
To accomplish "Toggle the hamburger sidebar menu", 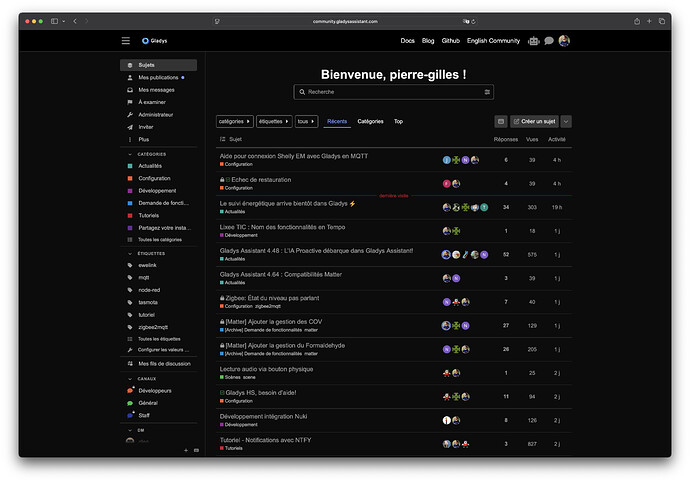I will click(x=126, y=41).
